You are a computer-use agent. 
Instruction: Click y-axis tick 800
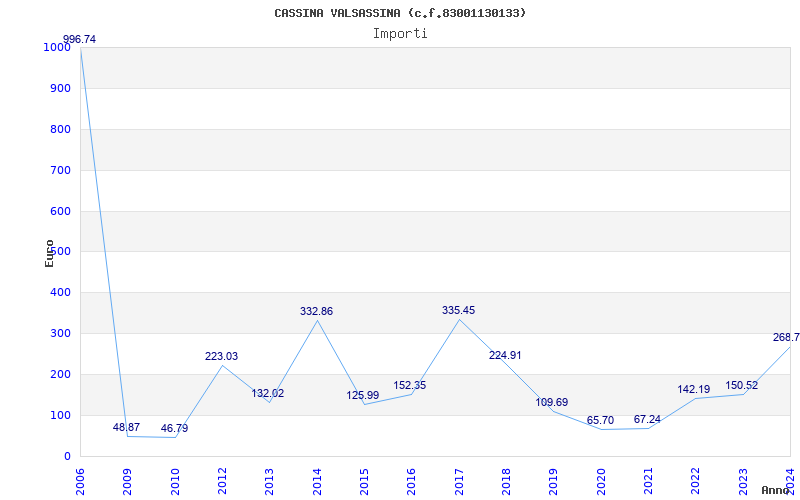60,129
